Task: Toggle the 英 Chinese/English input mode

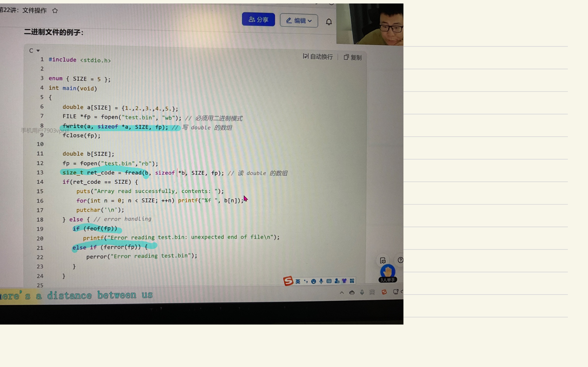Action: click(298, 281)
